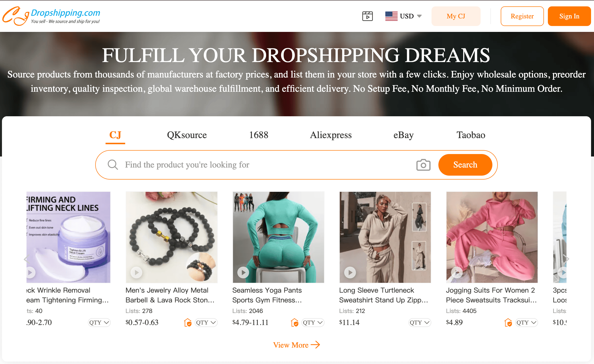Open the USD currency dropdown
This screenshot has width=594, height=364.
404,16
